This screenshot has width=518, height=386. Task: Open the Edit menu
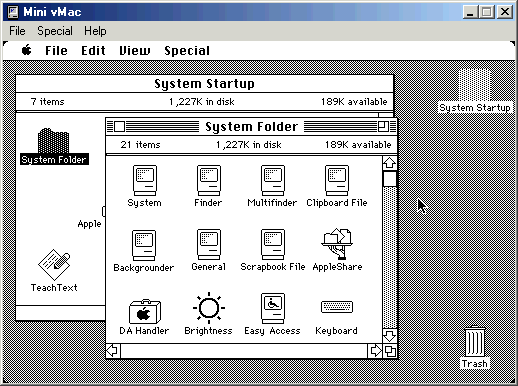coord(93,51)
